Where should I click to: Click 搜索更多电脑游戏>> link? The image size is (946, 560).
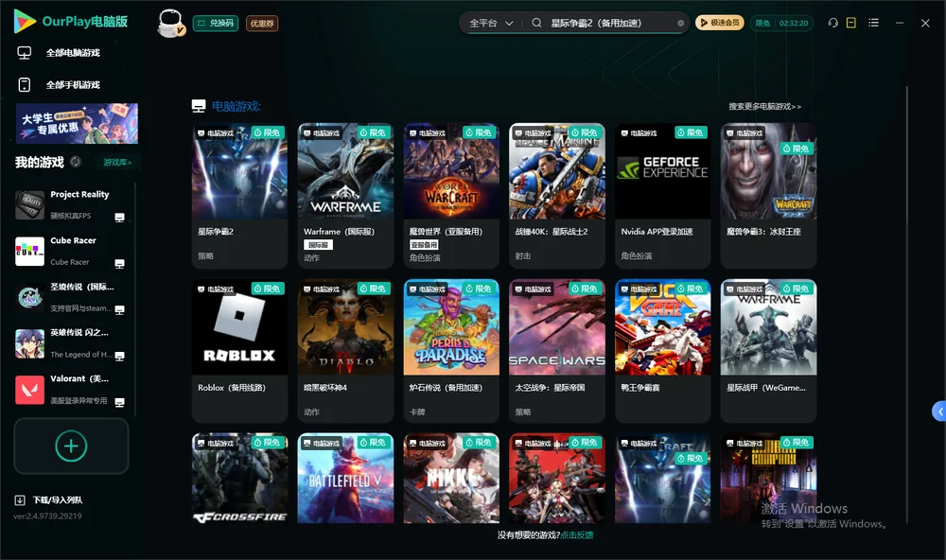coord(764,106)
